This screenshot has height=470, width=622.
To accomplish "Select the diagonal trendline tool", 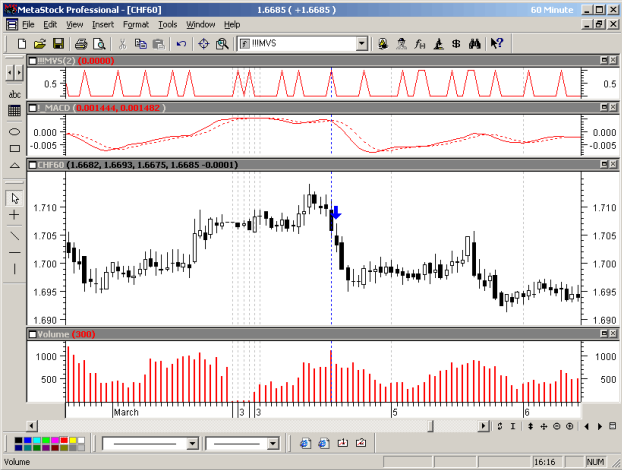I will click(15, 236).
